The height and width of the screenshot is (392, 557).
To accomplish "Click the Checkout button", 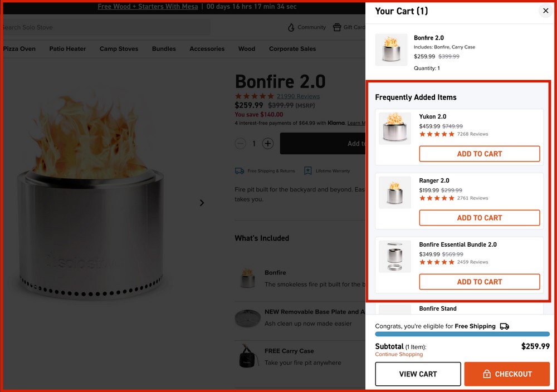I will [x=507, y=374].
